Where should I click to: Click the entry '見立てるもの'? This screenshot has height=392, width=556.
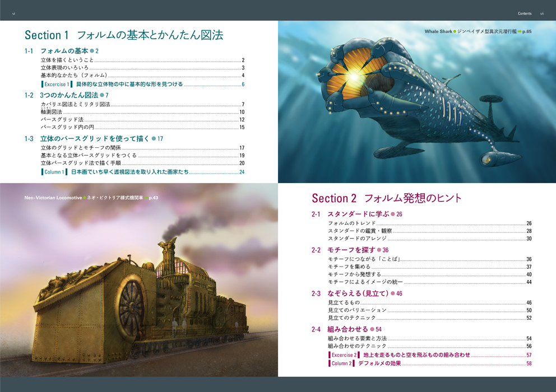coord(430,303)
